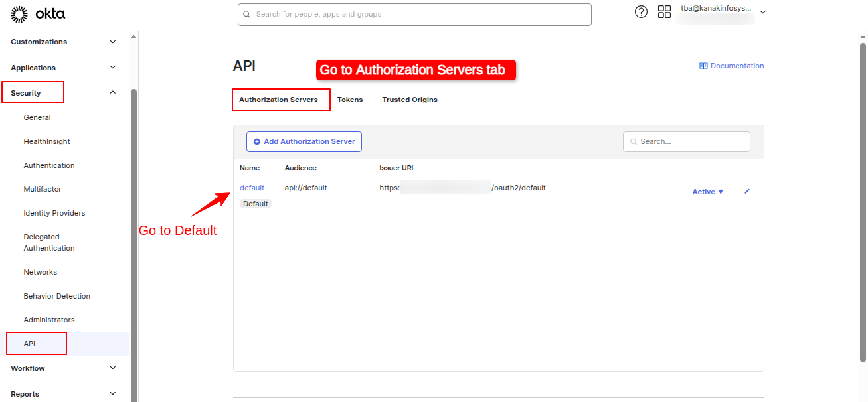Open the default authorization server link
The image size is (868, 402).
coord(252,188)
